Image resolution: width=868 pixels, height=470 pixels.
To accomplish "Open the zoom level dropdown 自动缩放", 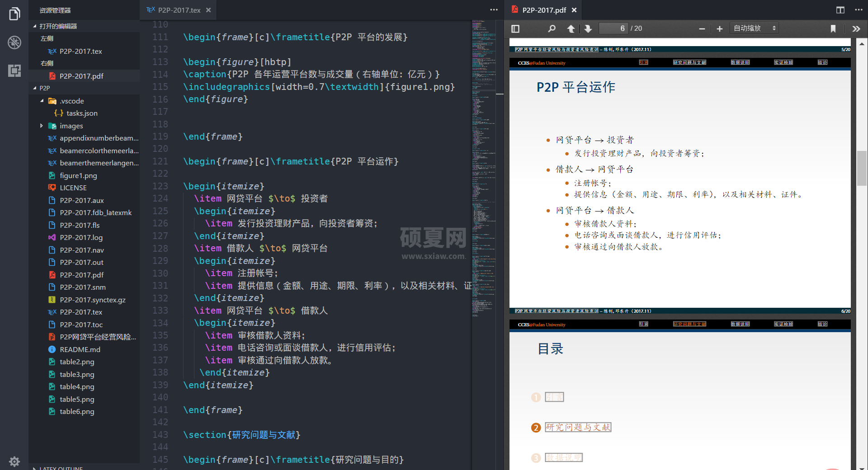I will point(755,28).
